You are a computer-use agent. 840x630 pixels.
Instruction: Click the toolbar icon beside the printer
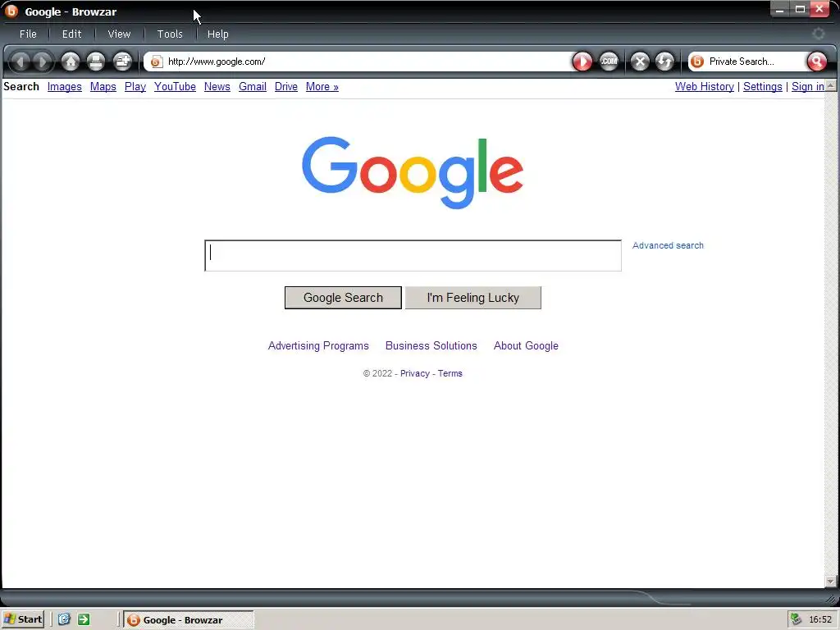coord(122,62)
